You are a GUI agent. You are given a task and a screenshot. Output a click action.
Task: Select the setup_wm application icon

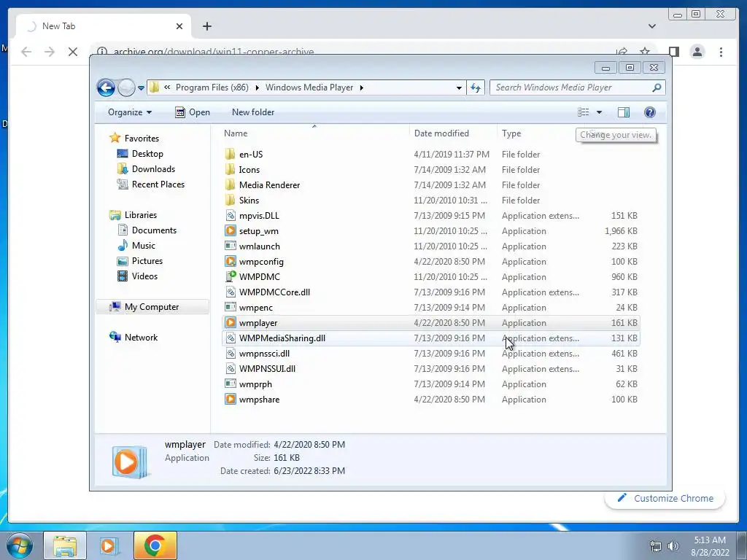(230, 231)
